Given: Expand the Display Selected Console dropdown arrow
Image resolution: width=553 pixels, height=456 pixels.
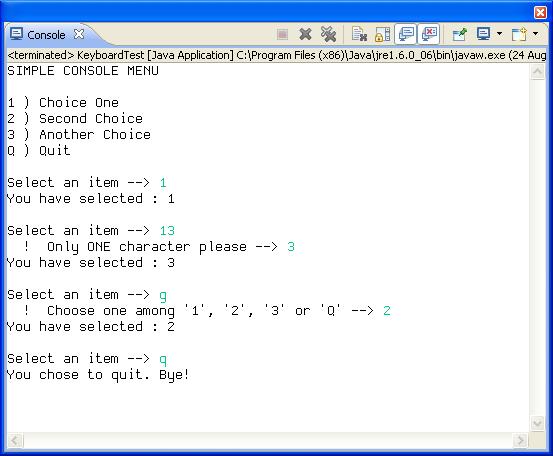Looking at the screenshot, I should point(499,34).
